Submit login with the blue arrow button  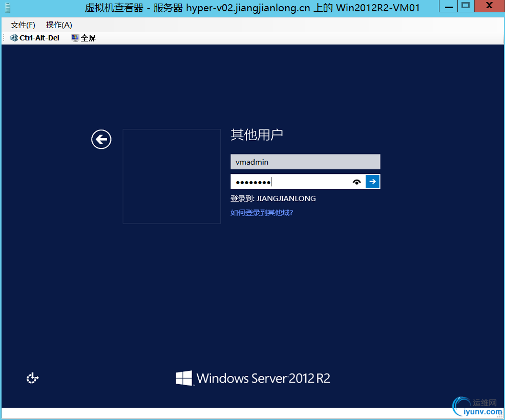373,182
